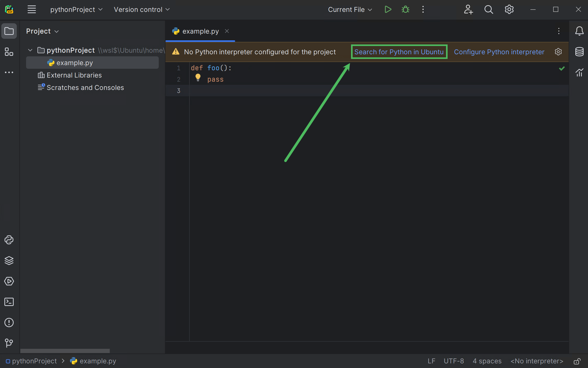Open the version control branches icon
The height and width of the screenshot is (368, 588).
(x=9, y=343)
